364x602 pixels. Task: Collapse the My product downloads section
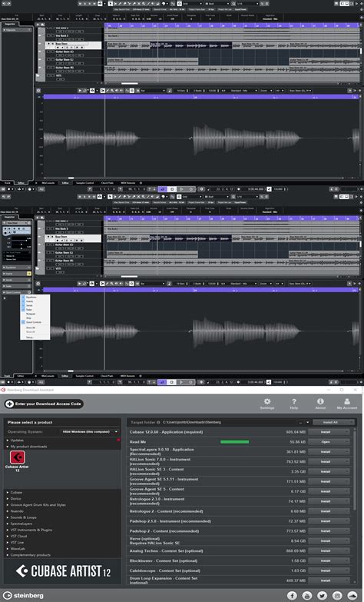point(7,447)
